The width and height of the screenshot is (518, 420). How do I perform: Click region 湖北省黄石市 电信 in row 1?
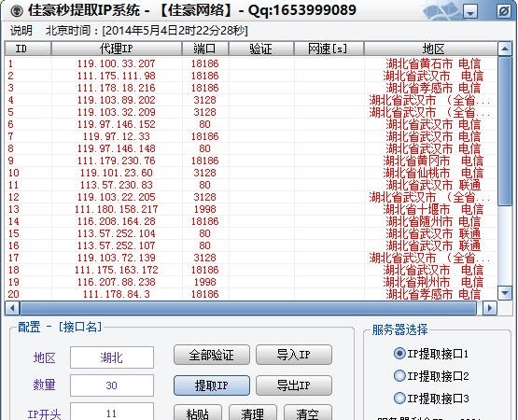(433, 63)
